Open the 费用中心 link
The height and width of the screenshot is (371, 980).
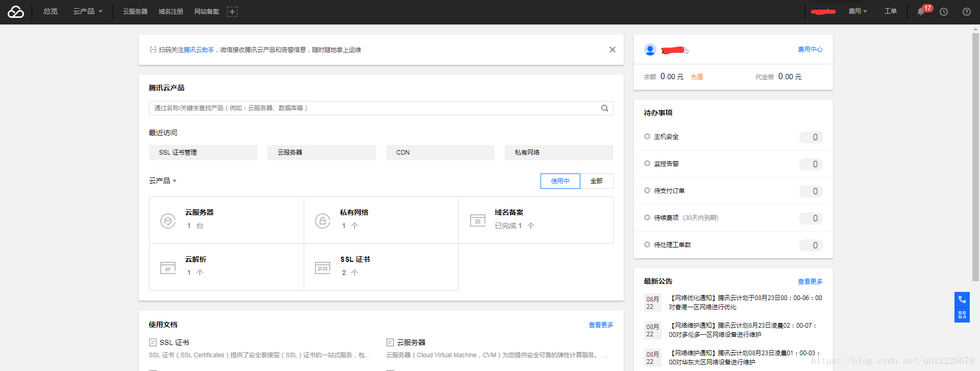[x=810, y=50]
